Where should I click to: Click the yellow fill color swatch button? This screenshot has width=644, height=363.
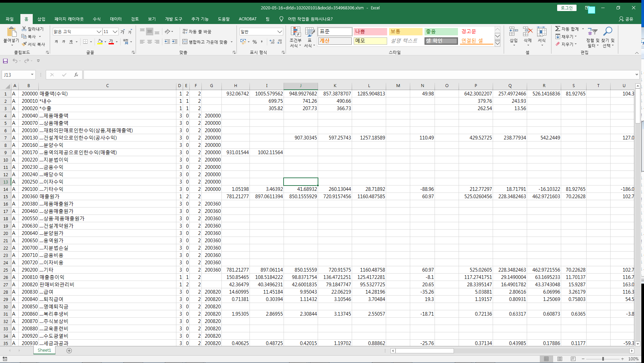(x=100, y=42)
